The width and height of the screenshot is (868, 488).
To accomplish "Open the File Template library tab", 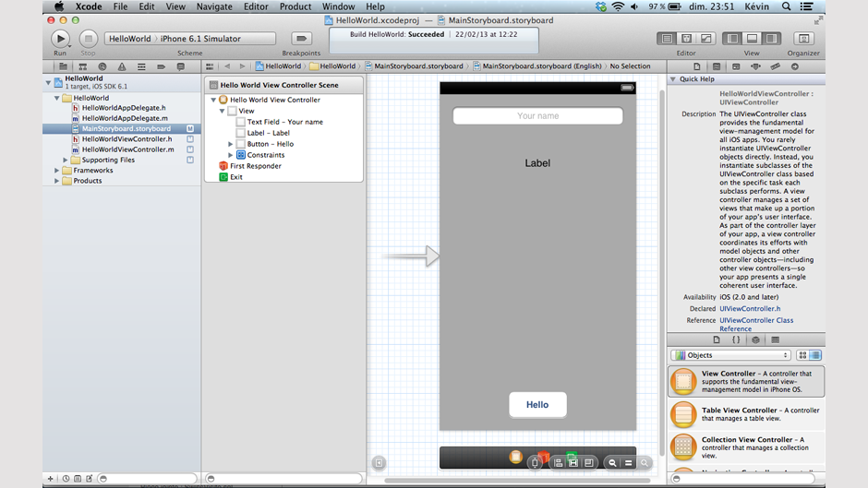I will 717,339.
